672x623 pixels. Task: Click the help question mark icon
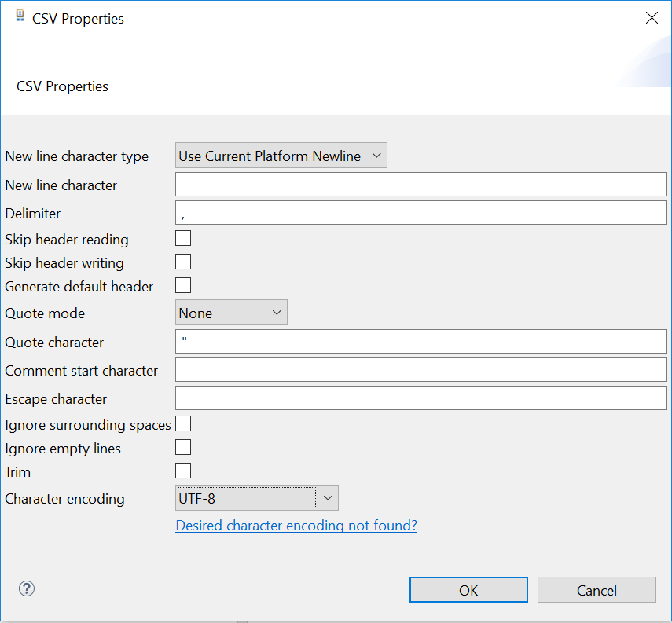(x=27, y=588)
